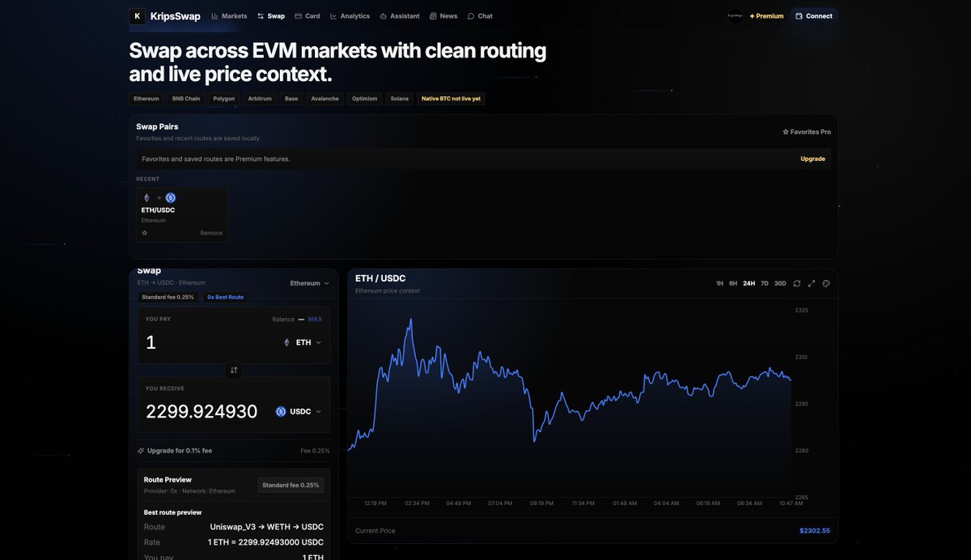Remove the recent ETH/USDC pair
The width and height of the screenshot is (971, 560).
click(211, 233)
